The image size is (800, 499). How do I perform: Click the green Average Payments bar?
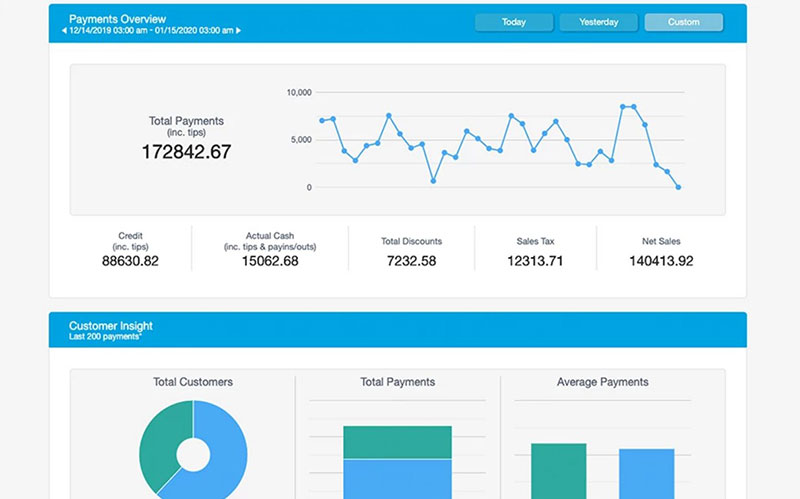pyautogui.click(x=559, y=471)
